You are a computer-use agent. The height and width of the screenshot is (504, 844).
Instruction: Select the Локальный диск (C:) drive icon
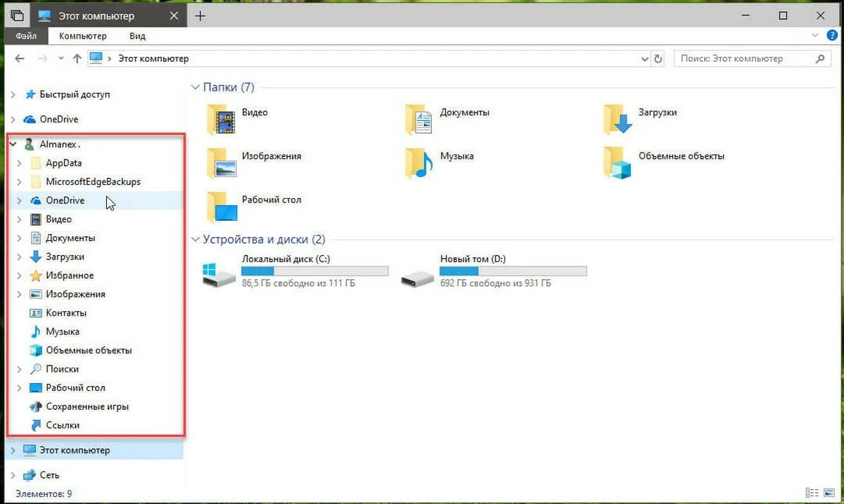click(219, 274)
